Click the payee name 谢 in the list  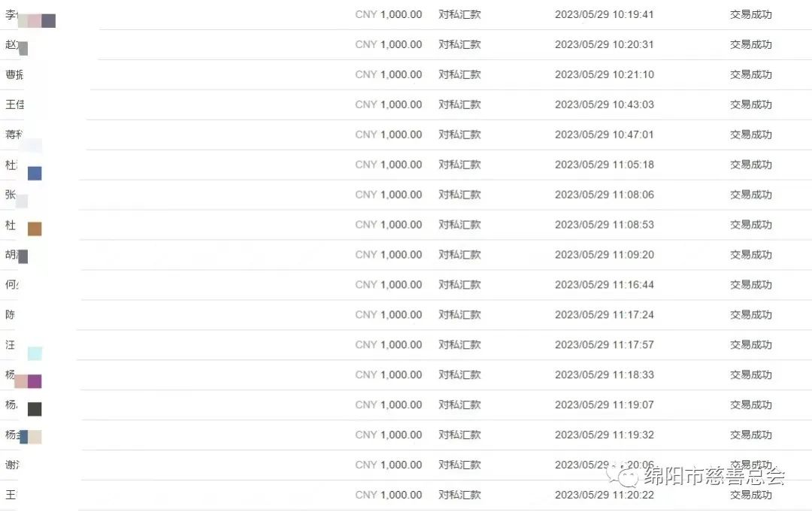pos(13,465)
